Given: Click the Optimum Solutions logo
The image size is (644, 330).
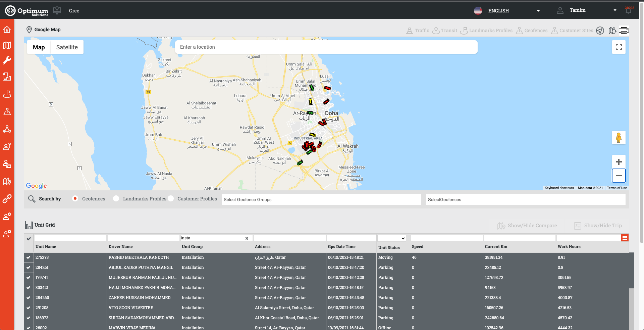Looking at the screenshot, I should point(27,11).
